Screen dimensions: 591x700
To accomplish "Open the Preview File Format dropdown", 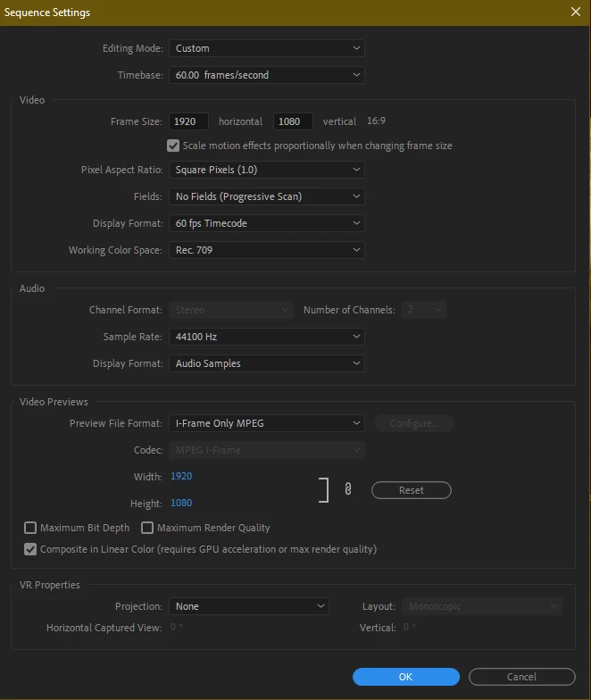I will [267, 423].
